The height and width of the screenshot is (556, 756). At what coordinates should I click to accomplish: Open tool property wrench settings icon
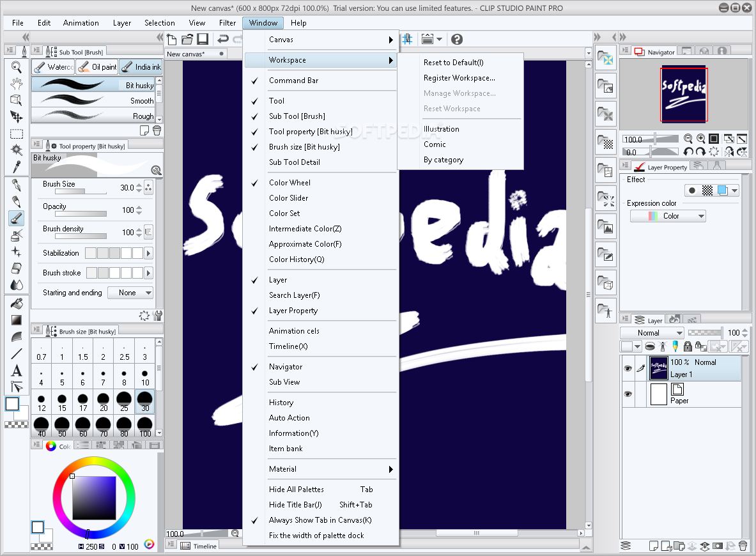pos(157,316)
